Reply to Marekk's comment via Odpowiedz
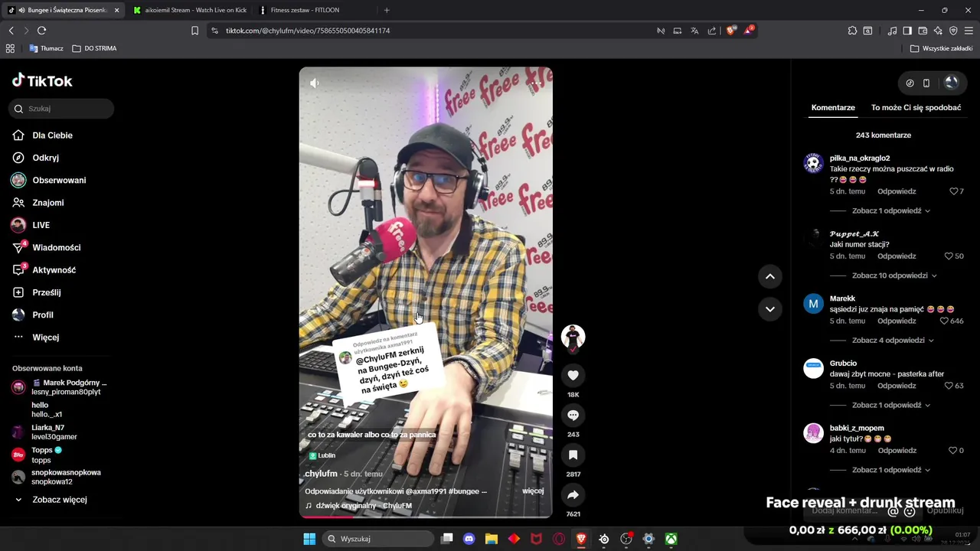The height and width of the screenshot is (551, 980). [897, 321]
